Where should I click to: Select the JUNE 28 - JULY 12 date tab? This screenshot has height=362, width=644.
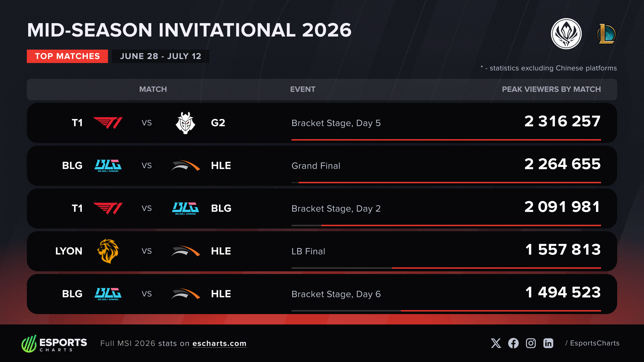click(161, 56)
